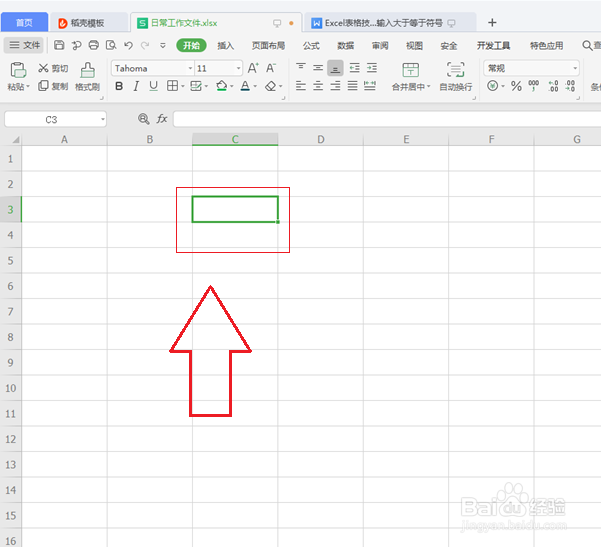Apply thousands separator format
This screenshot has width=601, height=547.
[534, 86]
